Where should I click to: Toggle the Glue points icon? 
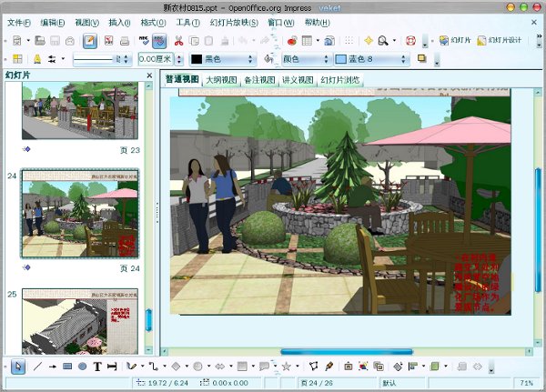329,367
